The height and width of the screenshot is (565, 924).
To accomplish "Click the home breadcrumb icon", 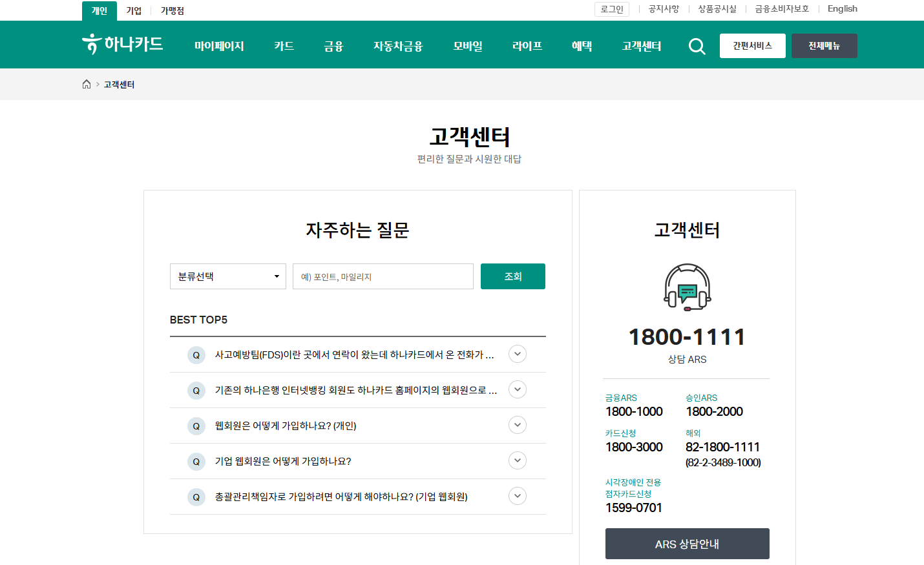I will pyautogui.click(x=87, y=84).
